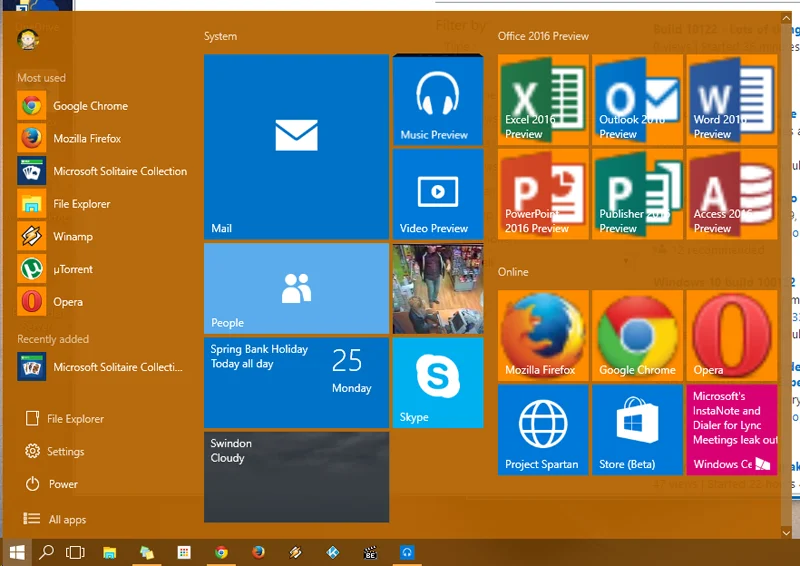Open the Google Chrome tile under Online

tap(637, 335)
